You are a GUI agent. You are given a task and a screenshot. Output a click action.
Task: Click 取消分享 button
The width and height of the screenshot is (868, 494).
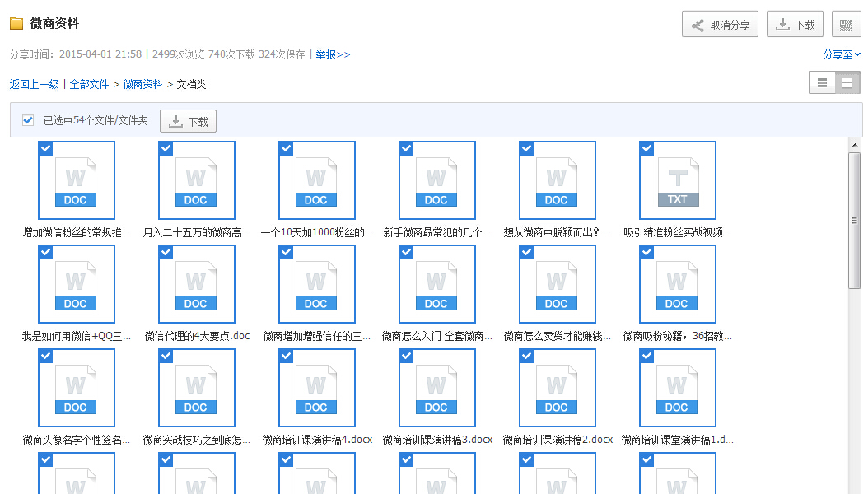pyautogui.click(x=721, y=25)
